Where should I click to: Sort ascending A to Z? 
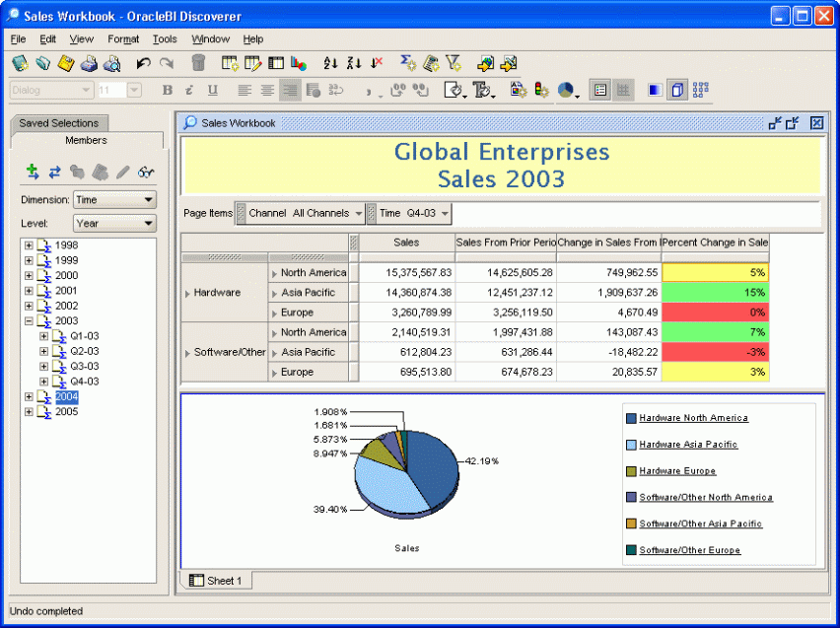coord(330,63)
